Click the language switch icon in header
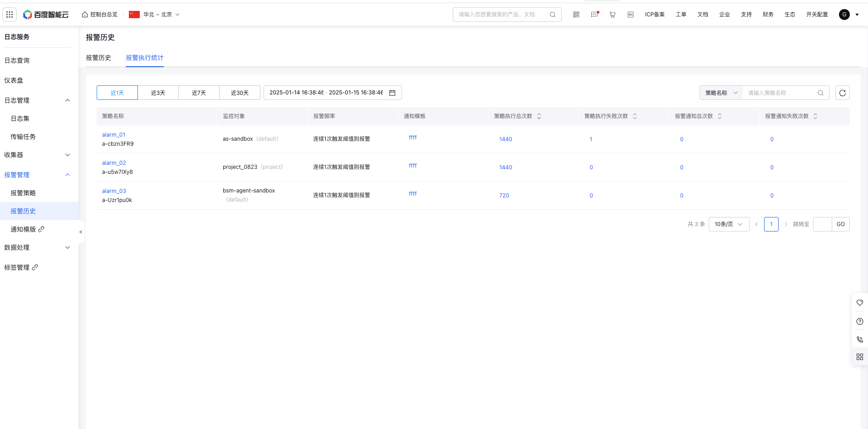The width and height of the screenshot is (868, 429). click(x=631, y=15)
